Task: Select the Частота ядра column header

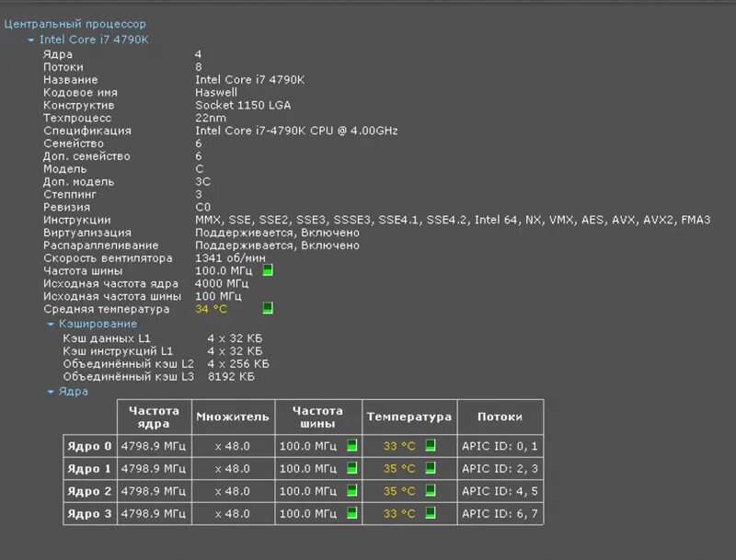Action: 154,417
